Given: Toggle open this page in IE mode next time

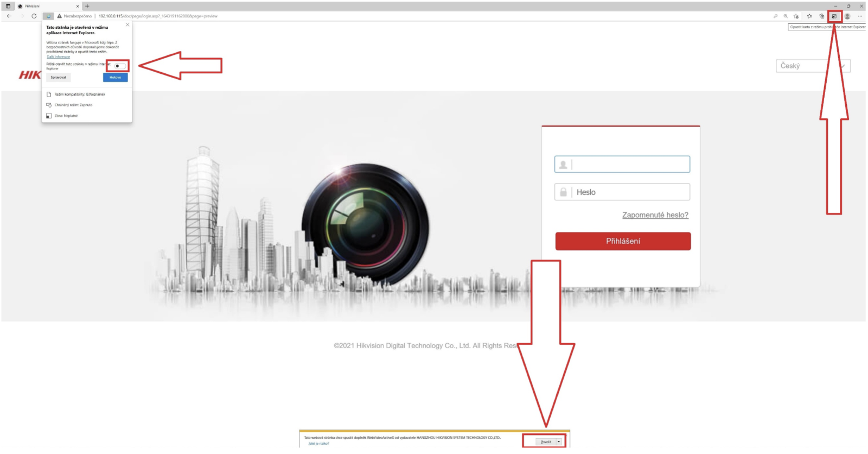Looking at the screenshot, I should 119,66.
